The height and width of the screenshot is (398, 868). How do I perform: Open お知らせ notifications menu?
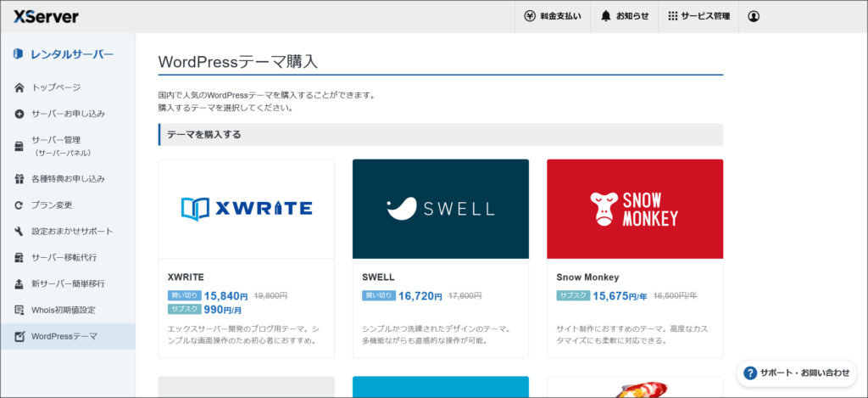[625, 16]
